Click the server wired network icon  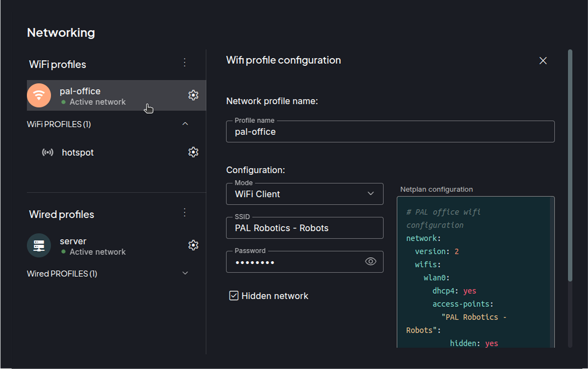click(39, 246)
